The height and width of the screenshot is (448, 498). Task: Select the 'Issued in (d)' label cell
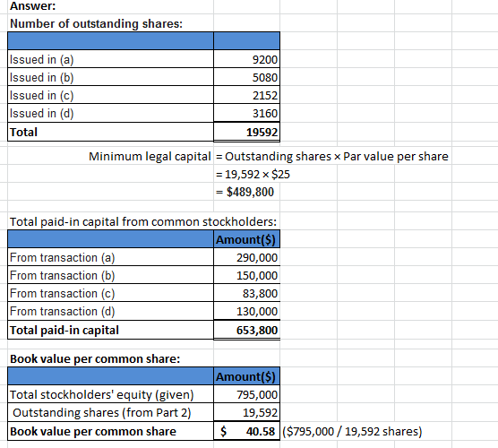(110, 113)
